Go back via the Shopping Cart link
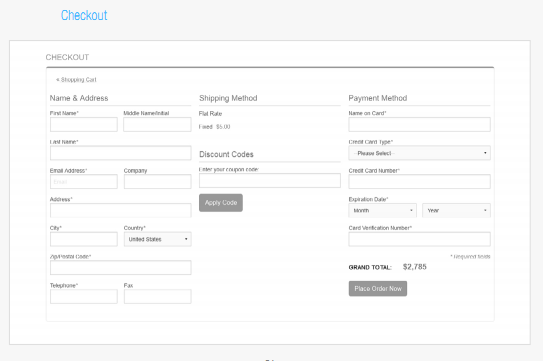The image size is (543, 361). pos(77,80)
